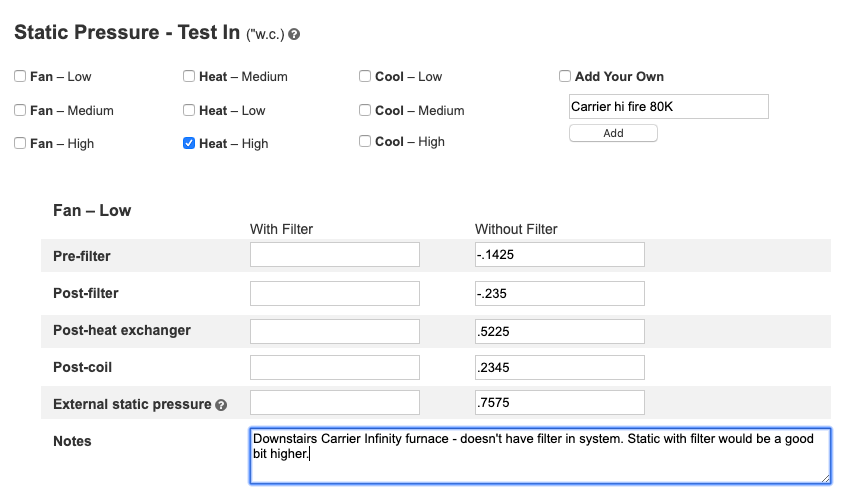Click the 'With Filter' column header
Viewport: 854px width, 497px height.
[282, 229]
